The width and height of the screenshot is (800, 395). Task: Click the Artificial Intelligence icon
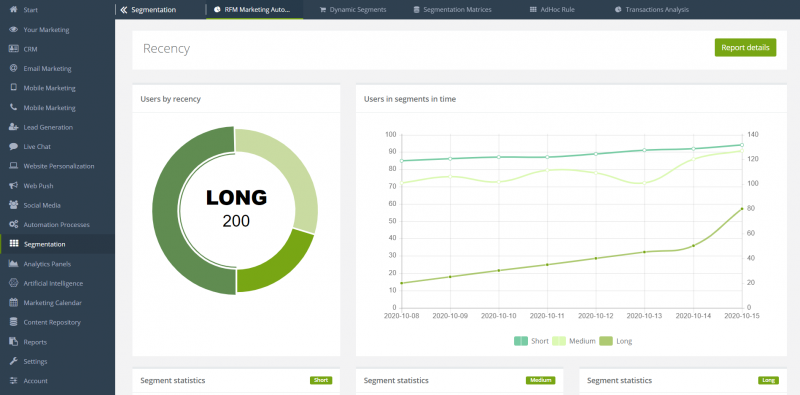(14, 283)
